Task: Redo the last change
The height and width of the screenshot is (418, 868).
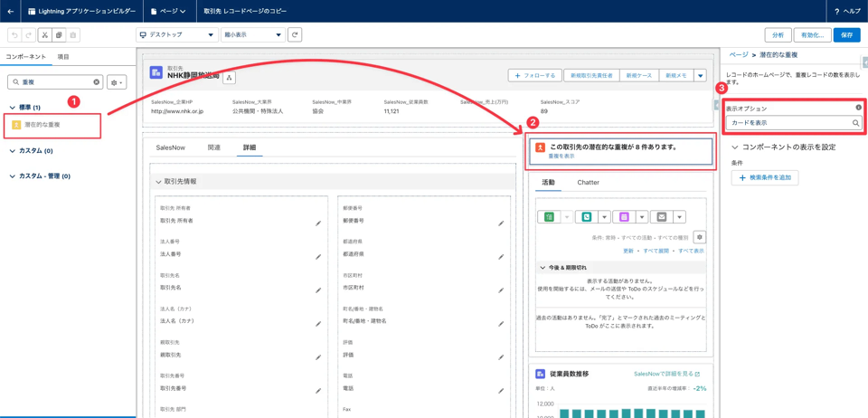Action: coord(28,35)
